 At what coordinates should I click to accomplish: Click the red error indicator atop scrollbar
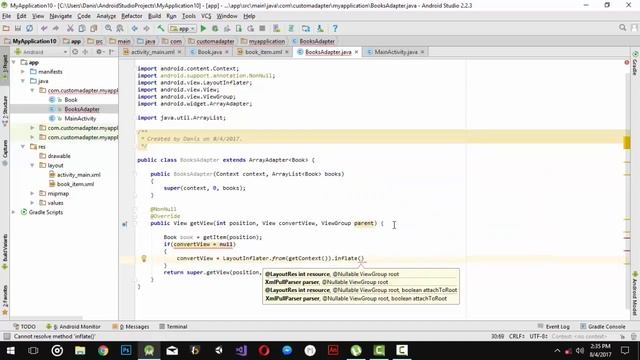click(627, 62)
